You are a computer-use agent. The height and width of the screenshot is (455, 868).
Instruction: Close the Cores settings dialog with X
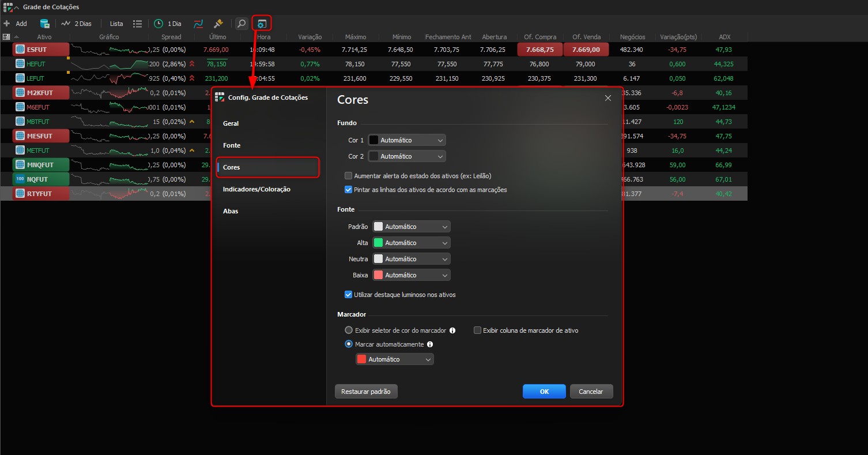[608, 98]
